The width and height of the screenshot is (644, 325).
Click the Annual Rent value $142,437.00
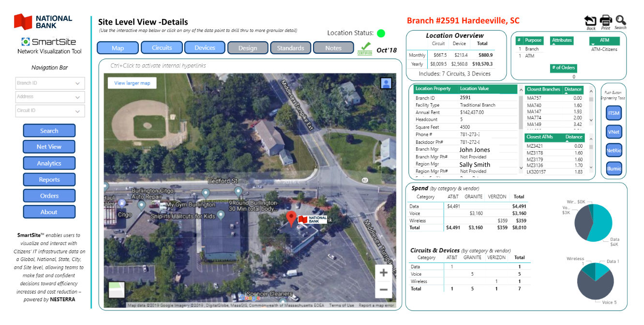coord(472,112)
